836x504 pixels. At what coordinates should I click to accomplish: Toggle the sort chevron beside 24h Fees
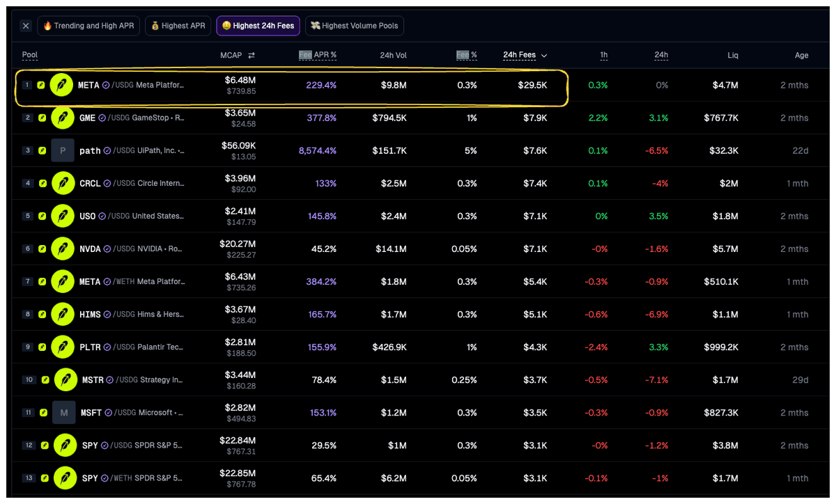(x=544, y=56)
